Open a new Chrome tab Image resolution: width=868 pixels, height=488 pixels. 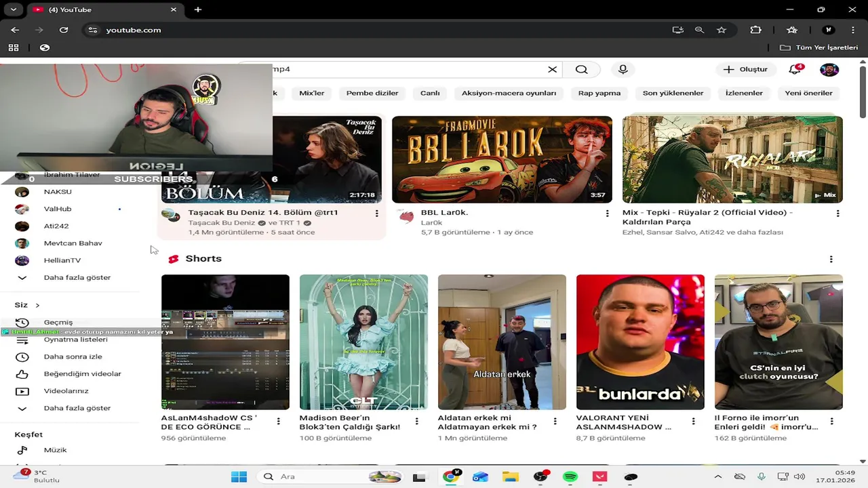point(198,9)
